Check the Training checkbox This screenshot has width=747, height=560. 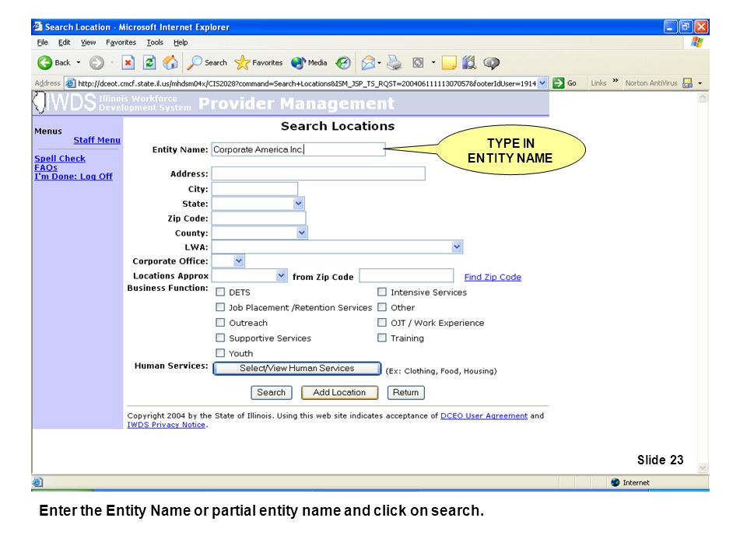point(381,338)
